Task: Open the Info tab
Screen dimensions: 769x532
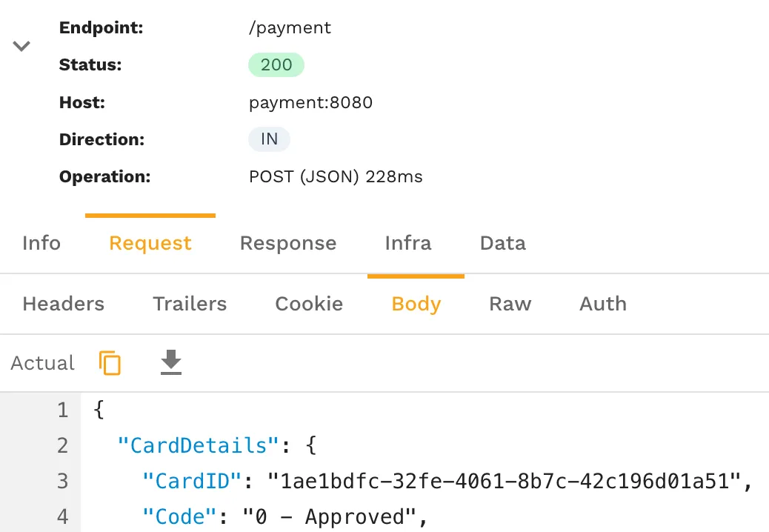Action: coord(41,243)
